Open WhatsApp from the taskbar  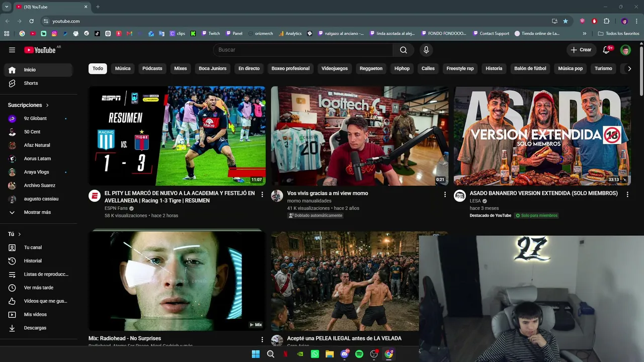(315, 354)
